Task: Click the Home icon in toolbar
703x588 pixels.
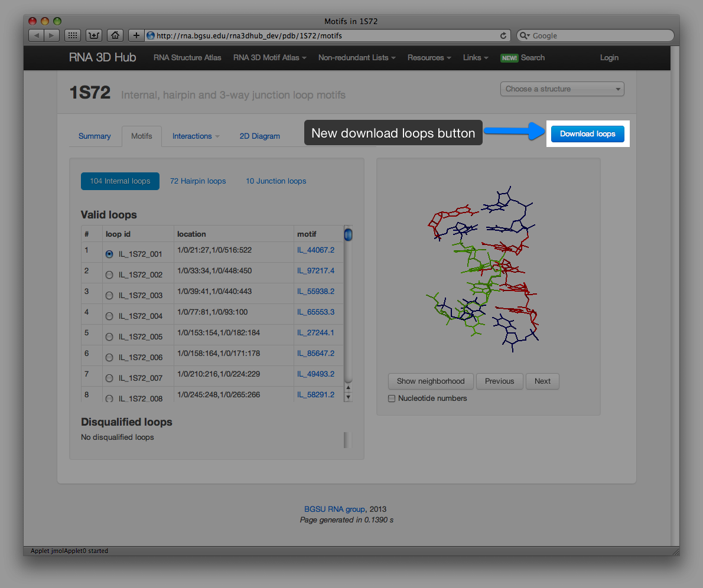Action: 115,35
